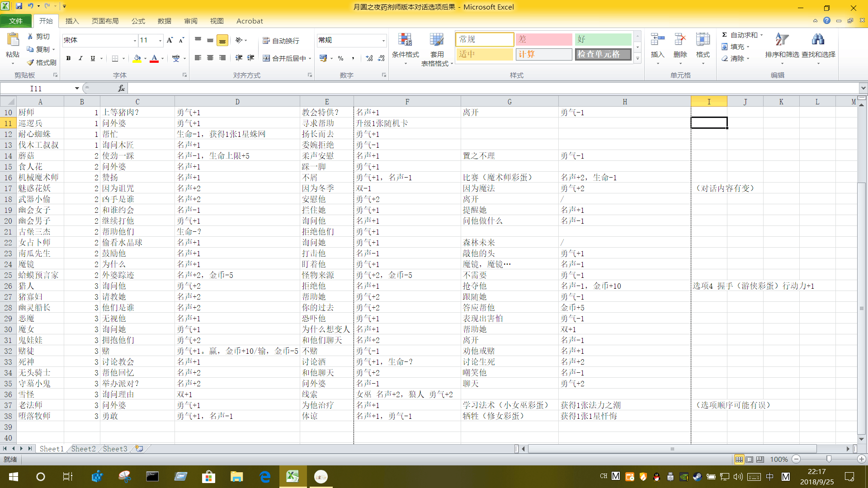The image size is (868, 488).
Task: Open the font name 宋体 dropdown
Action: click(x=135, y=41)
